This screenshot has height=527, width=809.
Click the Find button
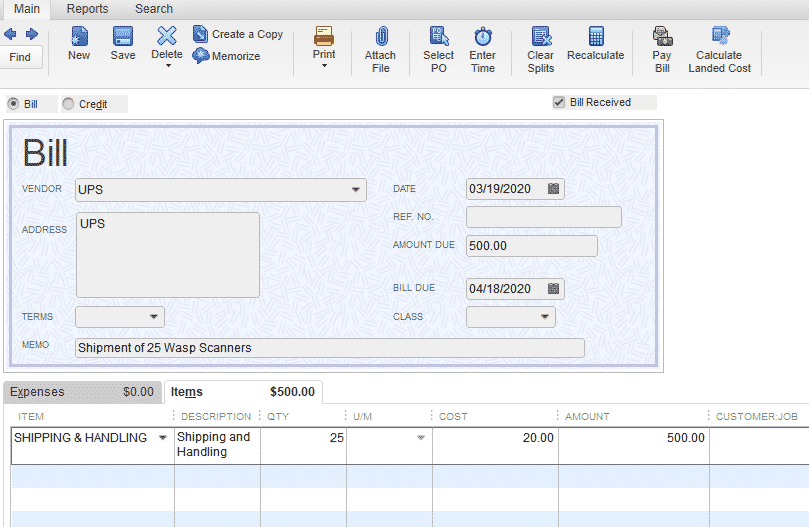click(x=20, y=57)
